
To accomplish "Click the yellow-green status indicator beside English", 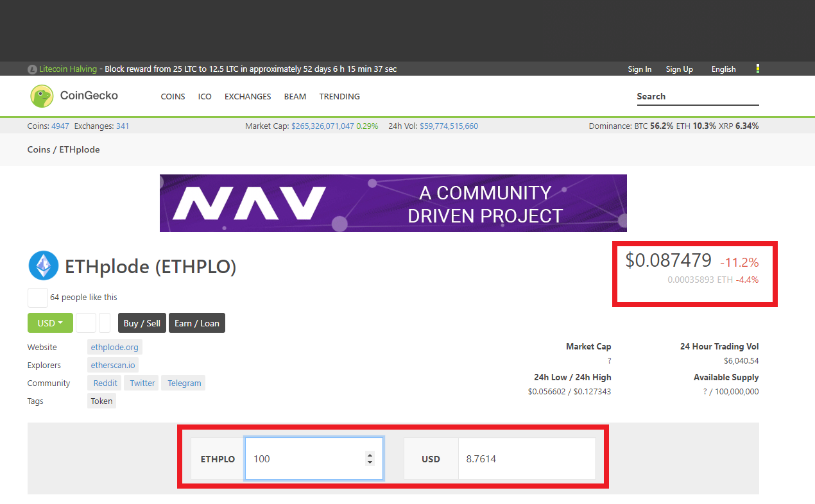I will click(758, 69).
